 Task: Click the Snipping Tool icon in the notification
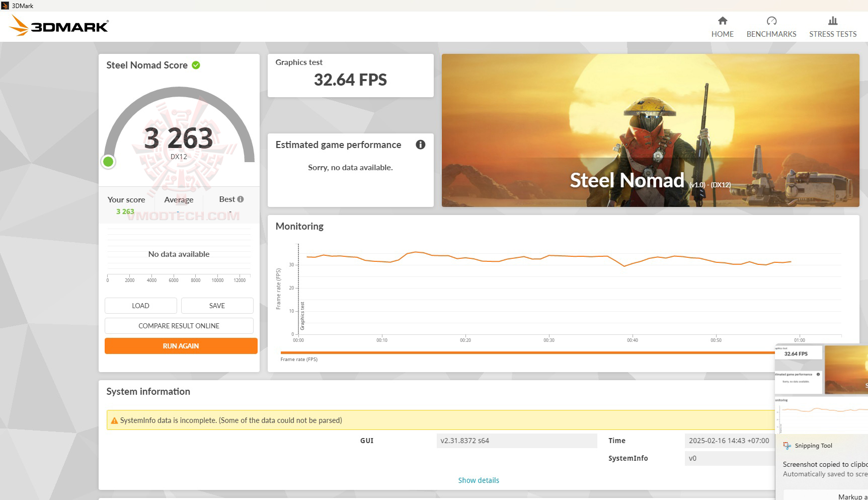[787, 446]
